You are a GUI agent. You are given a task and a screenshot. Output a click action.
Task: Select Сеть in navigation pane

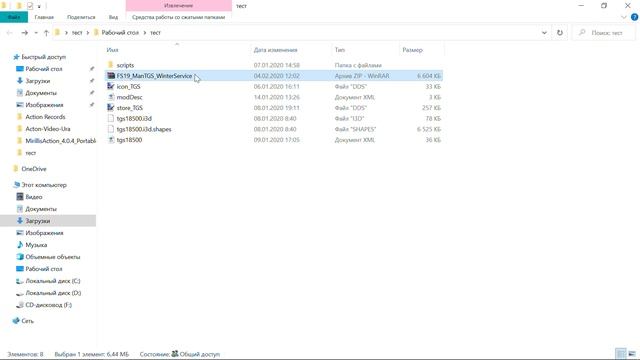click(x=27, y=321)
